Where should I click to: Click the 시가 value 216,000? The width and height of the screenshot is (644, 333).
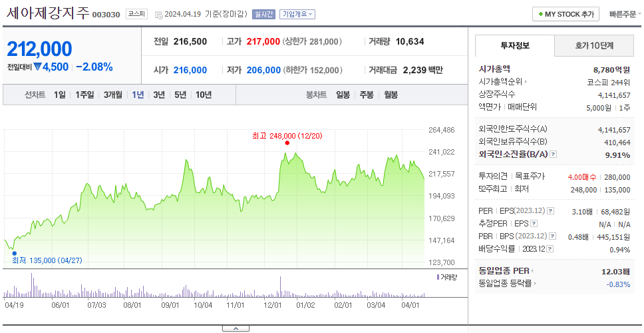190,71
